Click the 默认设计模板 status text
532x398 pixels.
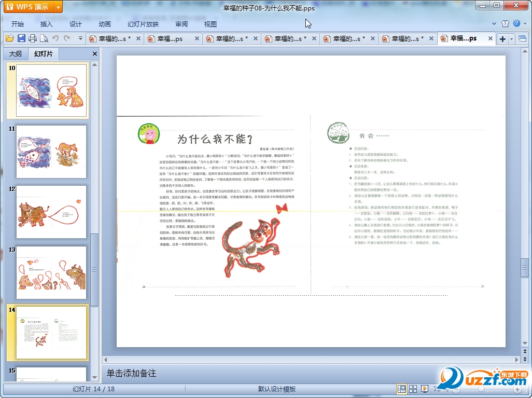(x=277, y=389)
